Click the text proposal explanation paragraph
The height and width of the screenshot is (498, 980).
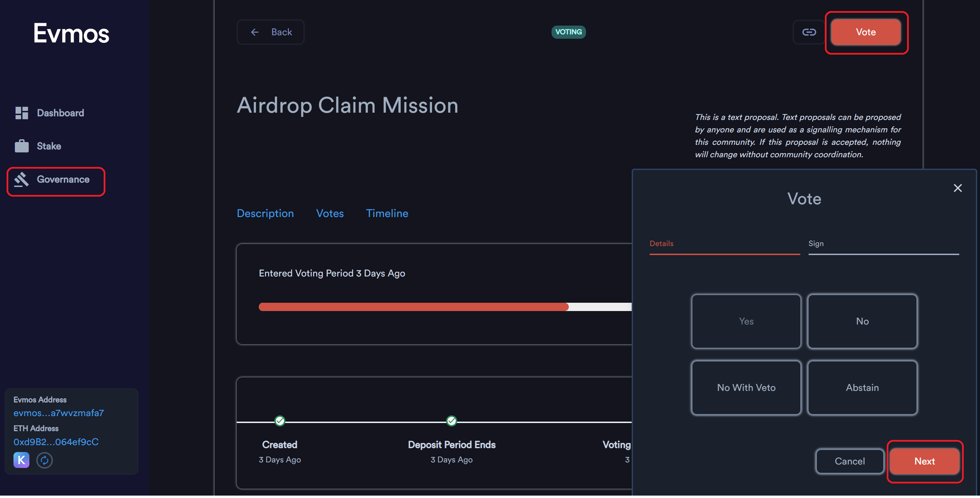[x=798, y=136]
